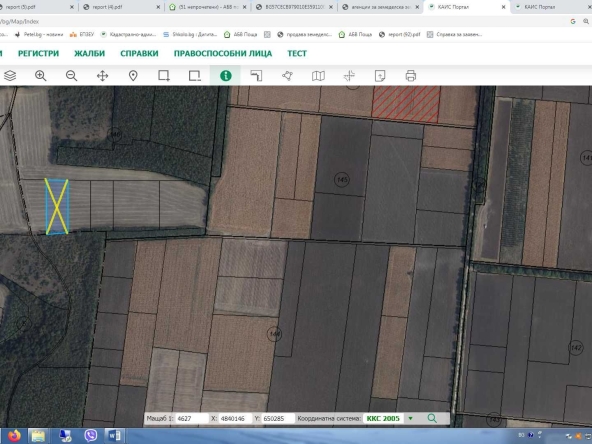Click the scale field showing 4627
Viewport: 592px width, 444px height.
coord(192,418)
